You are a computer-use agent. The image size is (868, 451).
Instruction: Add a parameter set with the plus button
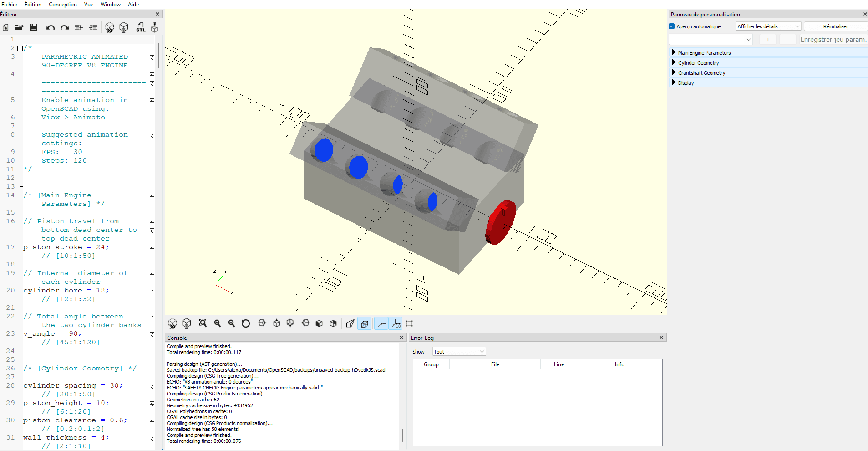coord(768,40)
